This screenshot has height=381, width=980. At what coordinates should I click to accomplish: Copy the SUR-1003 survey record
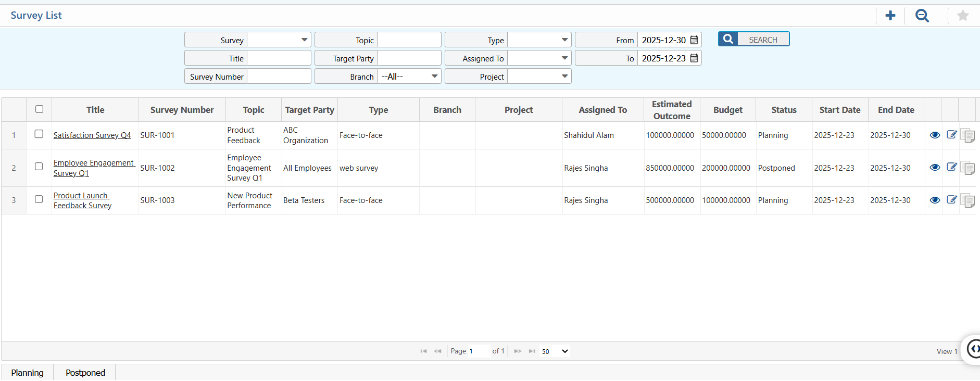point(968,200)
